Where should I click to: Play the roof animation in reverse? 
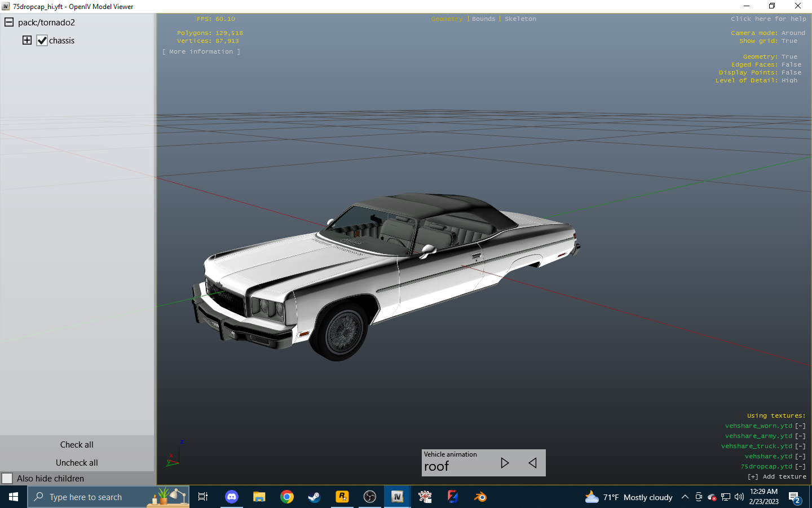[x=532, y=463]
